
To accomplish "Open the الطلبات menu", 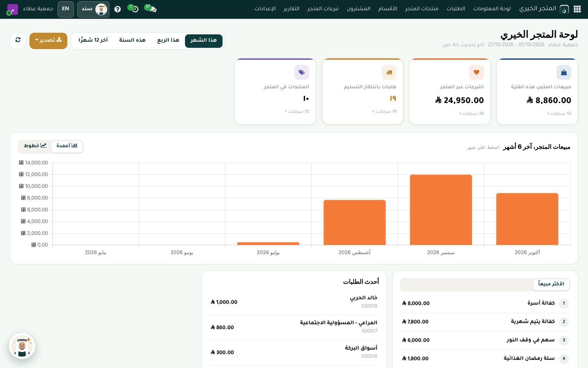I will click(456, 9).
